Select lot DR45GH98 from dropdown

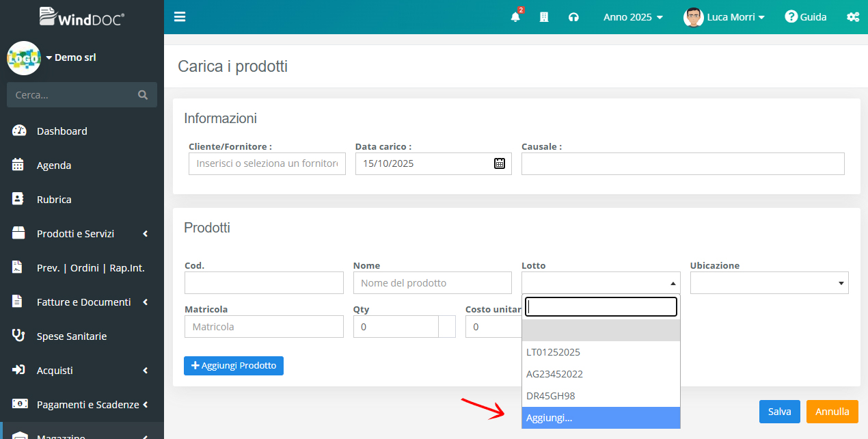(x=550, y=396)
